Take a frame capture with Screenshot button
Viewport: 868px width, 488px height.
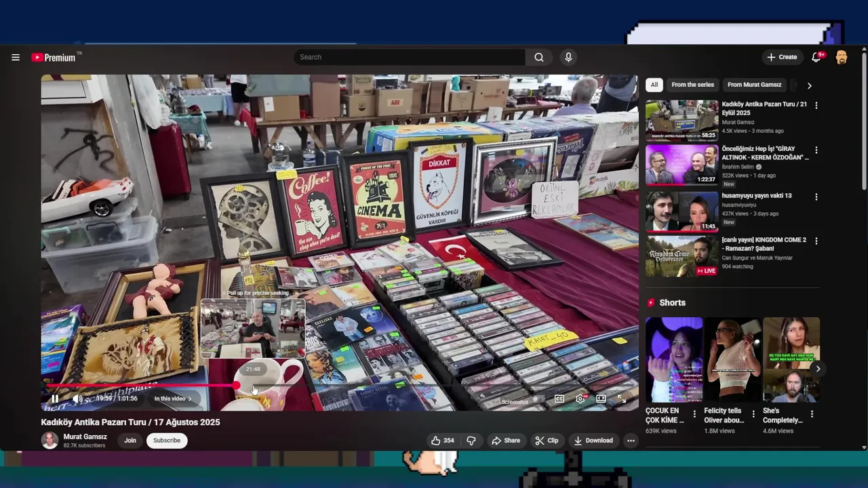click(x=515, y=402)
